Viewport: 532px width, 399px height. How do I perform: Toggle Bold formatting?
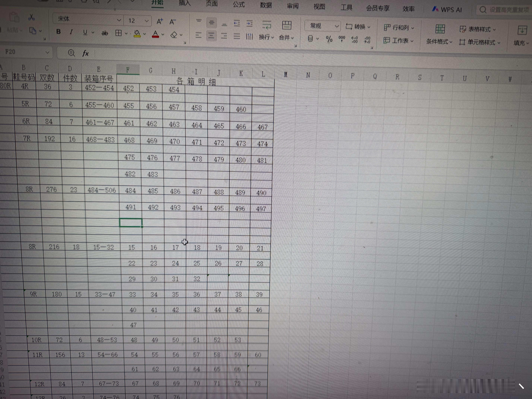(58, 31)
